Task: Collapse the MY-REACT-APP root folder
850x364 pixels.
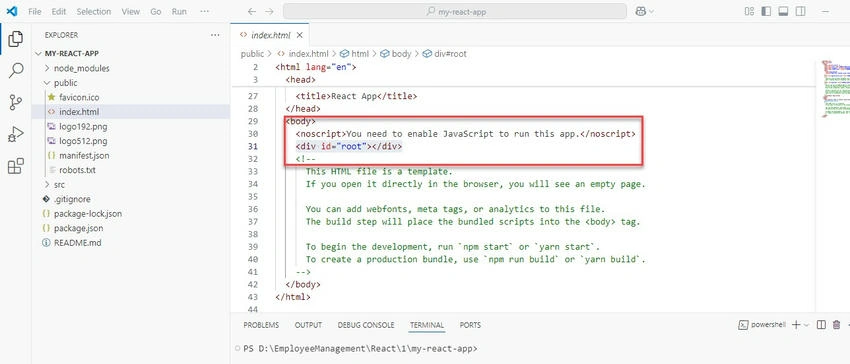Action: (38, 54)
